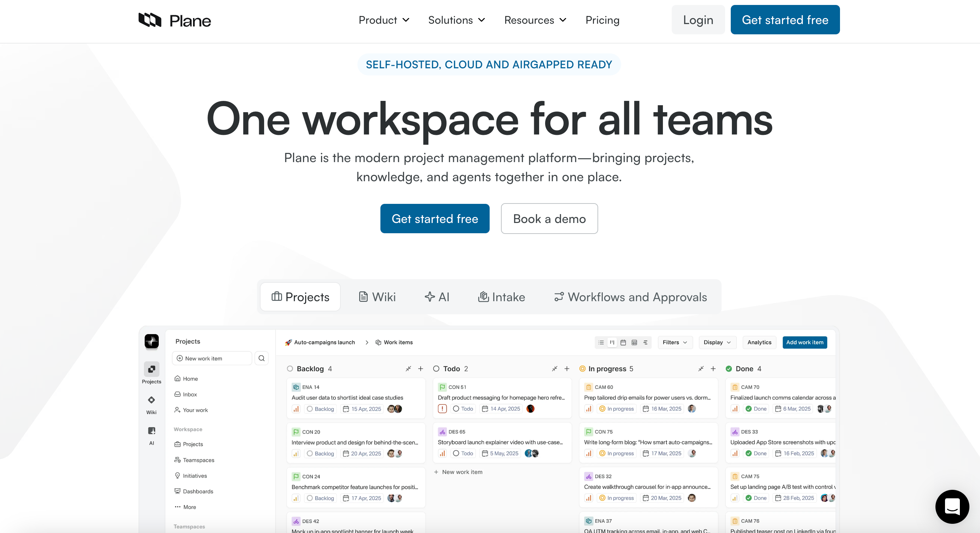Switch to the Intake tab
The height and width of the screenshot is (533, 980).
(501, 297)
